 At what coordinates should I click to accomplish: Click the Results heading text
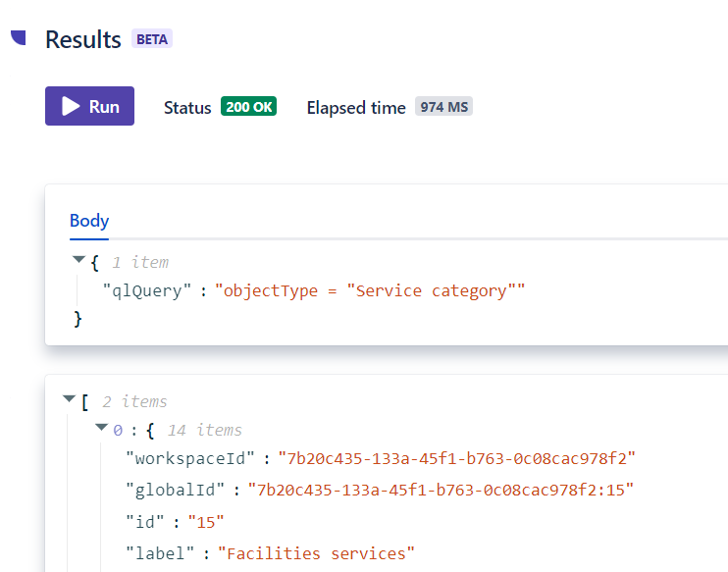point(83,39)
